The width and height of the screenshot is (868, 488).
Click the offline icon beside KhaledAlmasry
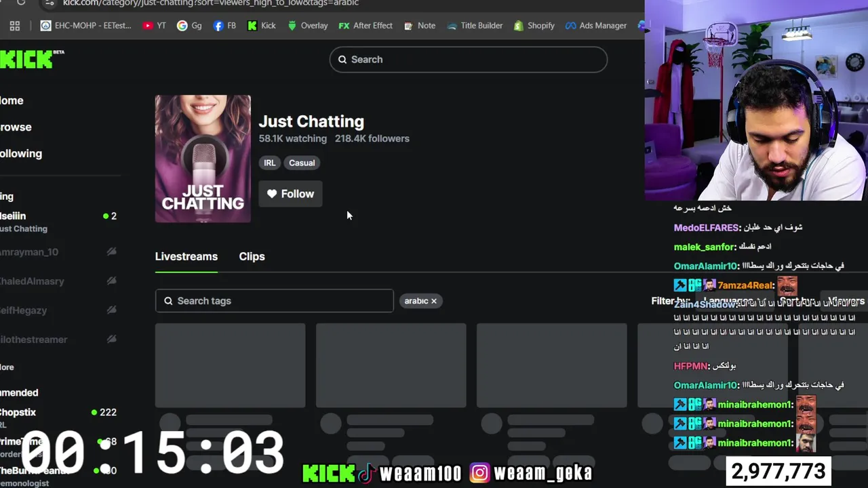112,281
